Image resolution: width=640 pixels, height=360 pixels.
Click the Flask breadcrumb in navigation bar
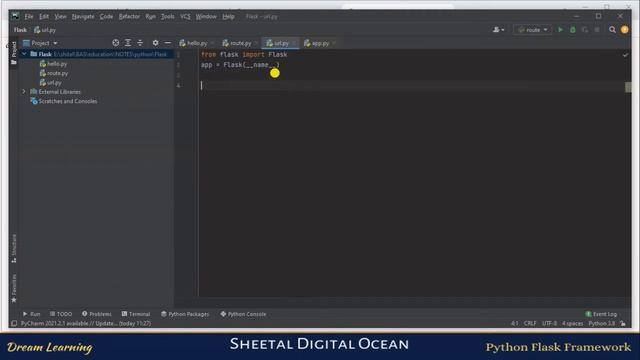click(20, 30)
